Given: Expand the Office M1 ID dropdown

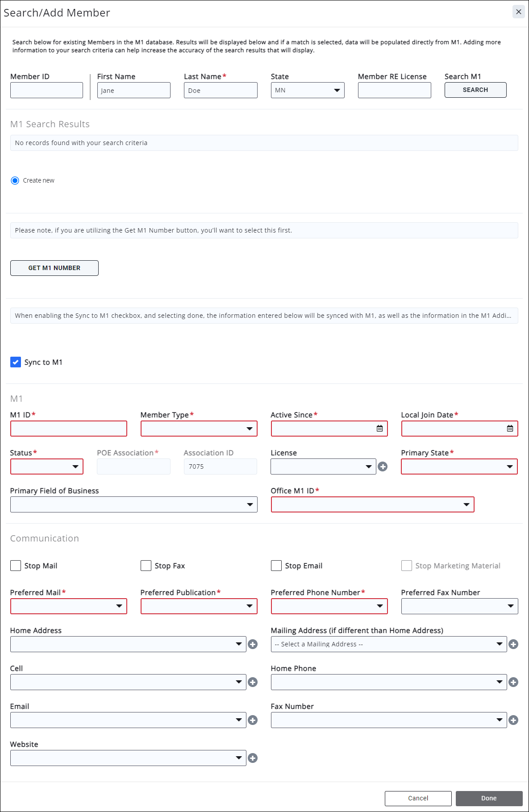Looking at the screenshot, I should click(x=372, y=504).
